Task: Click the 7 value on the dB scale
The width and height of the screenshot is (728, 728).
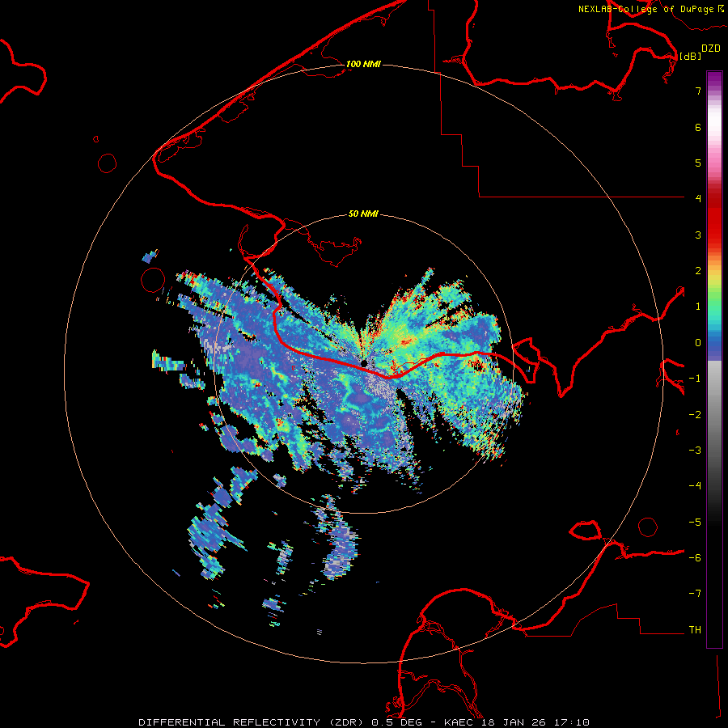Action: point(698,91)
